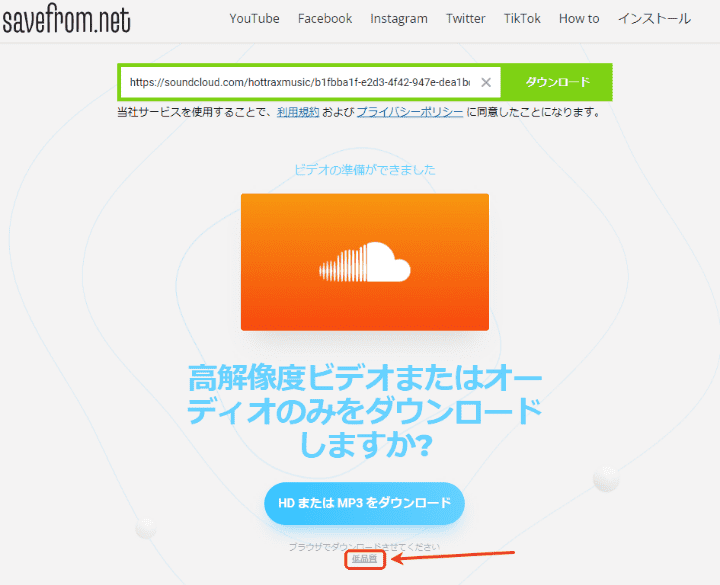The height and width of the screenshot is (585, 720).
Task: Open the TikTok menu item
Action: [x=522, y=19]
